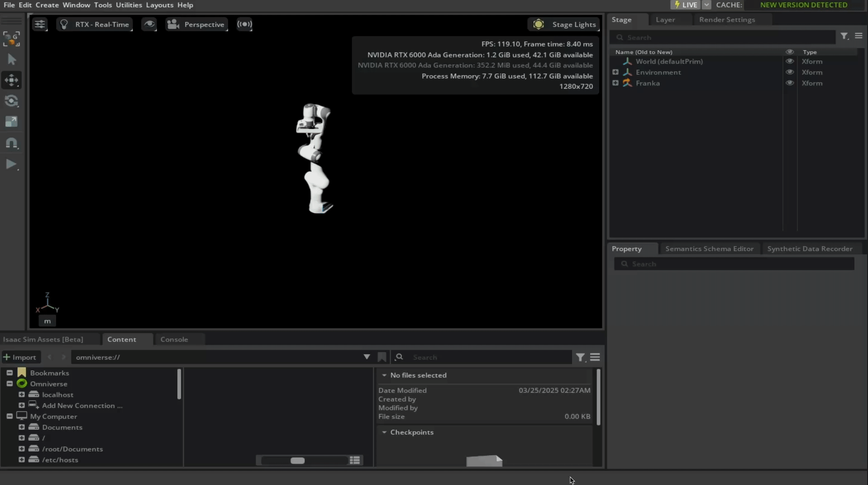Collapse the My Computer node
The height and width of the screenshot is (485, 868).
(10, 416)
